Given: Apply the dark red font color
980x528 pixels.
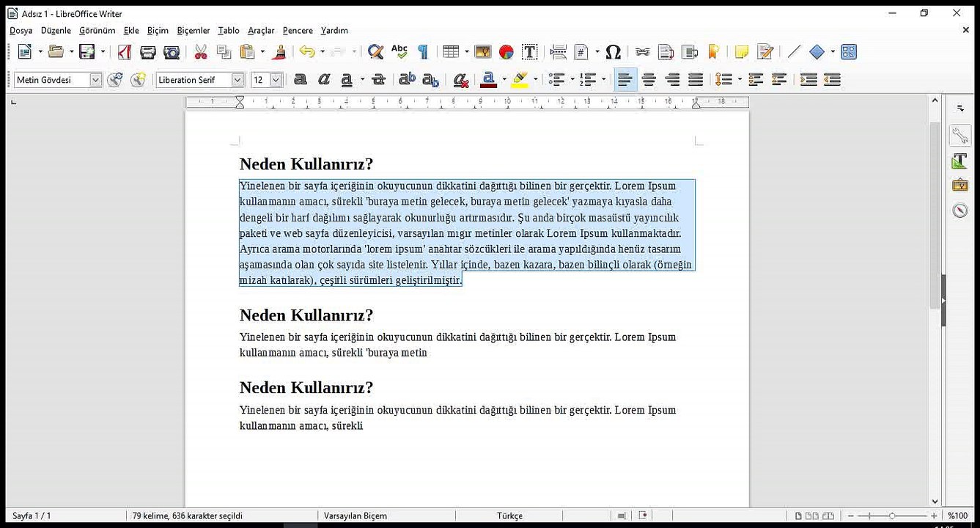Looking at the screenshot, I should tap(489, 79).
